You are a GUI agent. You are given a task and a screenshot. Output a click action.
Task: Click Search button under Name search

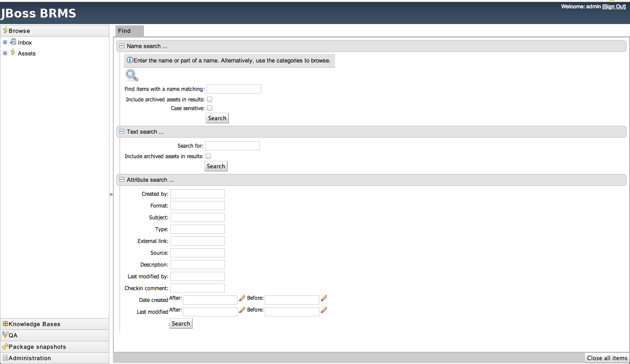[x=217, y=118]
